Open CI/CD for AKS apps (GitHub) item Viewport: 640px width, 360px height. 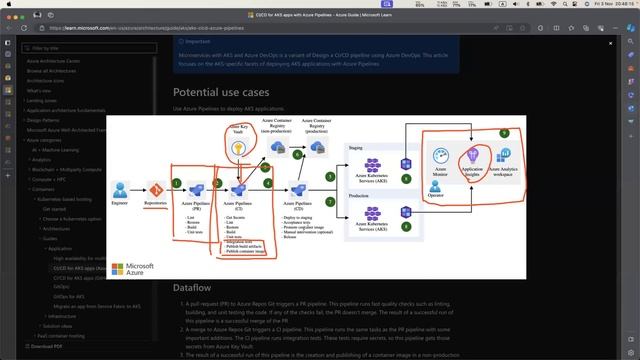pos(80,278)
